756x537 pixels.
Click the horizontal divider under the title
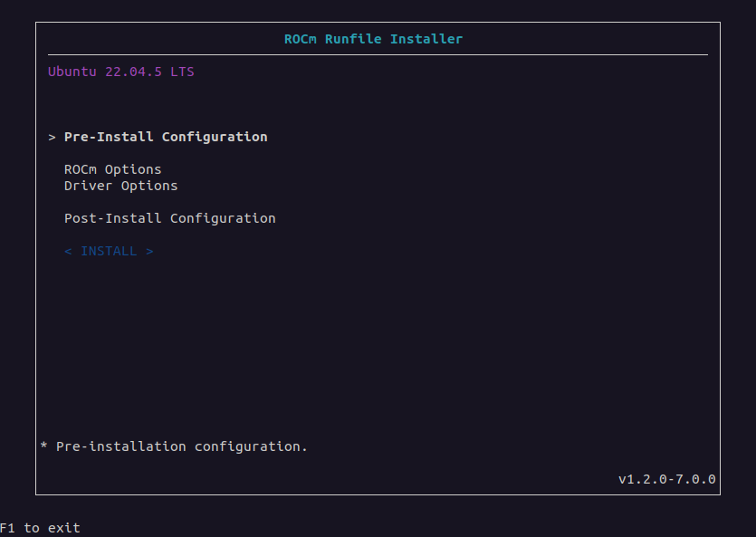pyautogui.click(x=378, y=54)
